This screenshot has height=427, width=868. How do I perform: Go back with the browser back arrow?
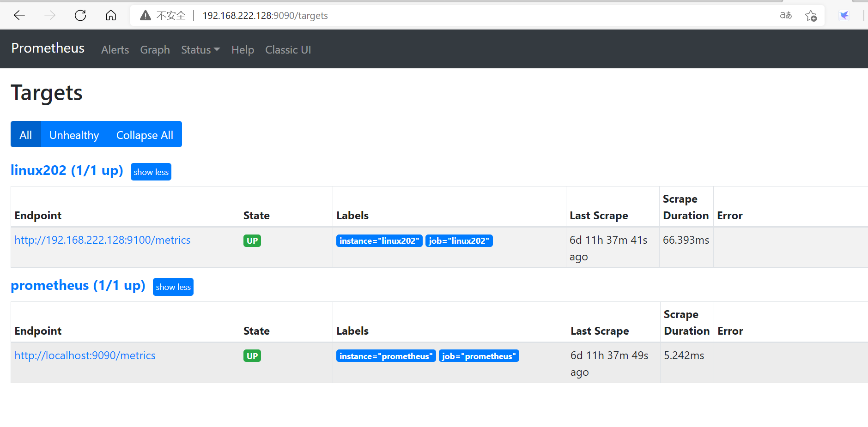pos(19,16)
